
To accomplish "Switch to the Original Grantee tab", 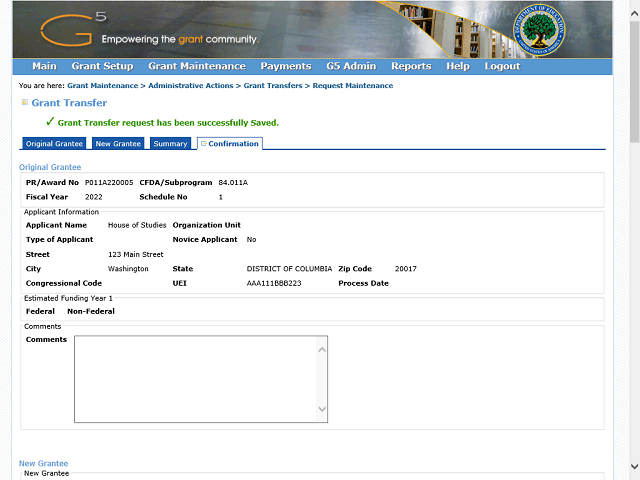I will [54, 144].
